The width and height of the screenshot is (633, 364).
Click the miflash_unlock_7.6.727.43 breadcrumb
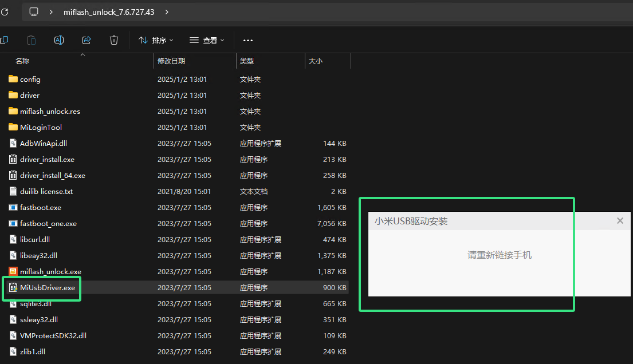coord(108,11)
